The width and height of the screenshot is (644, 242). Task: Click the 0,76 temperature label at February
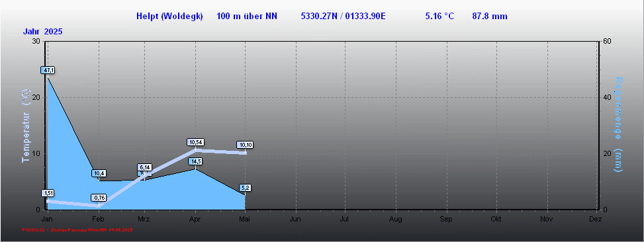[100, 198]
